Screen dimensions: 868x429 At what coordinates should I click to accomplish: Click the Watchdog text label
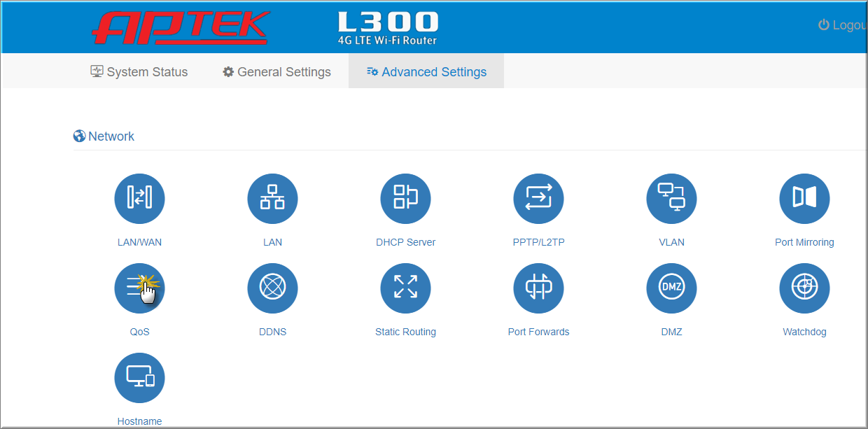804,332
